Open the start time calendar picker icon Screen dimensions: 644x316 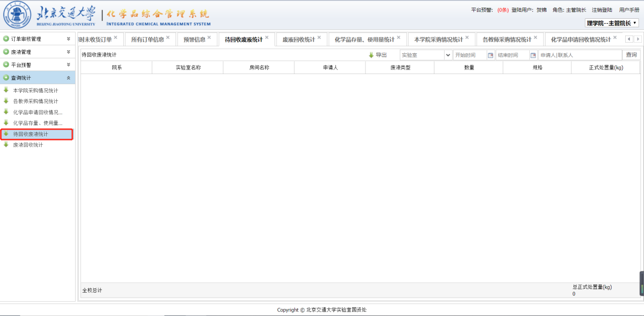[490, 55]
